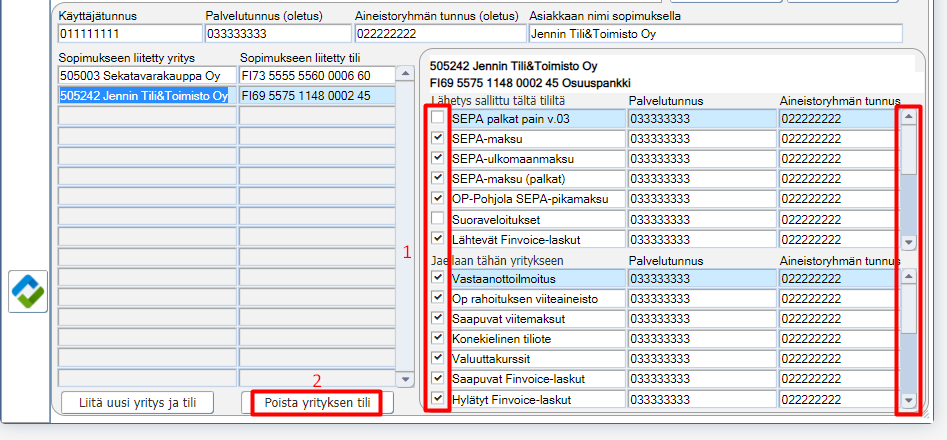Disable the Konekielinen tiliote checkbox
This screenshot has width=947, height=440.
438,338
